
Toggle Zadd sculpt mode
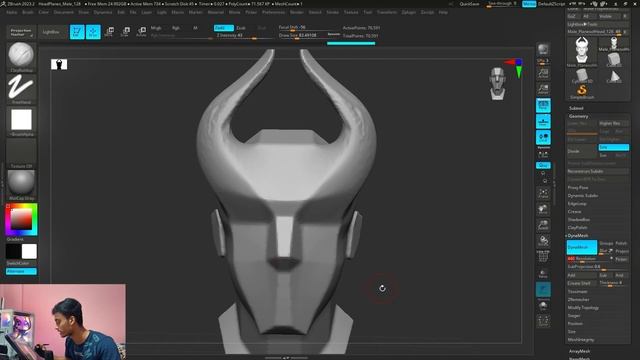pos(224,28)
